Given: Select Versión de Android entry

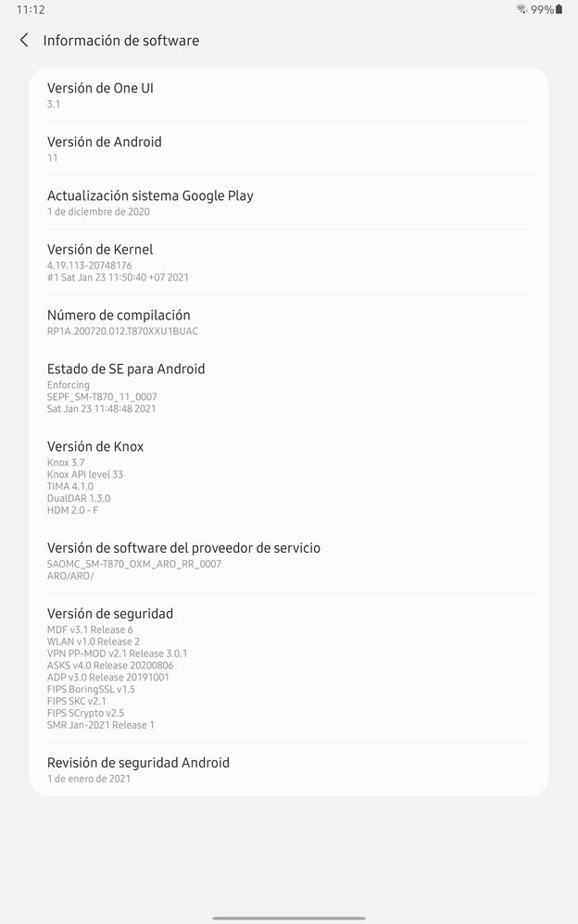Looking at the screenshot, I should coord(288,148).
